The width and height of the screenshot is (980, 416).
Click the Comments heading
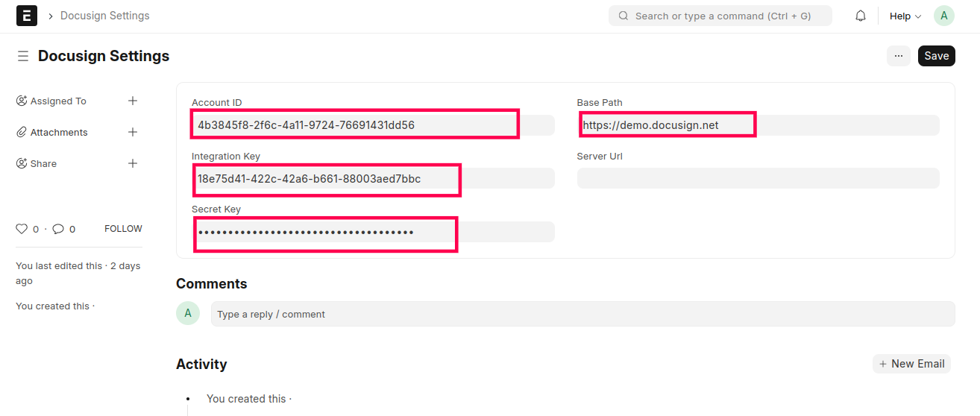(x=212, y=284)
